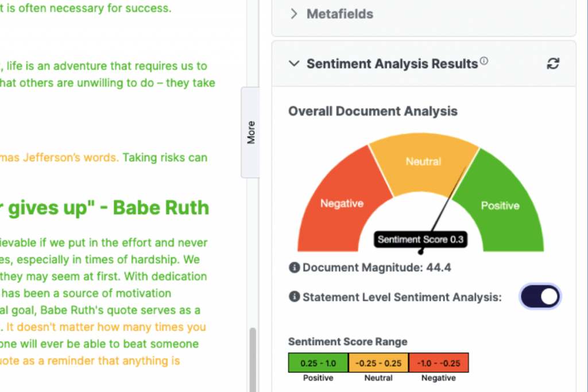
Task: Click the info icon beside Sentiment Analysis Results
Action: (x=484, y=59)
